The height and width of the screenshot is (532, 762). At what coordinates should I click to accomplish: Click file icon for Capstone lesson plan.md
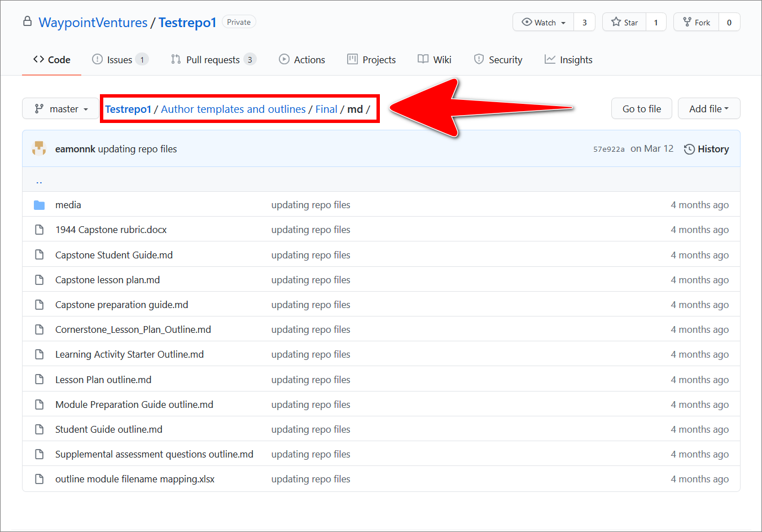[x=39, y=279]
